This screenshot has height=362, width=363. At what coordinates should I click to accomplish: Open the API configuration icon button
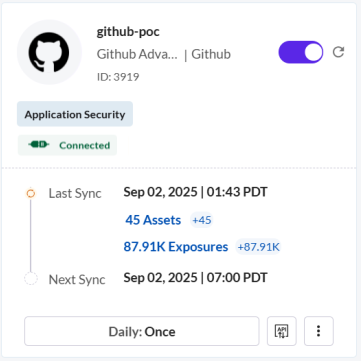coord(282,331)
